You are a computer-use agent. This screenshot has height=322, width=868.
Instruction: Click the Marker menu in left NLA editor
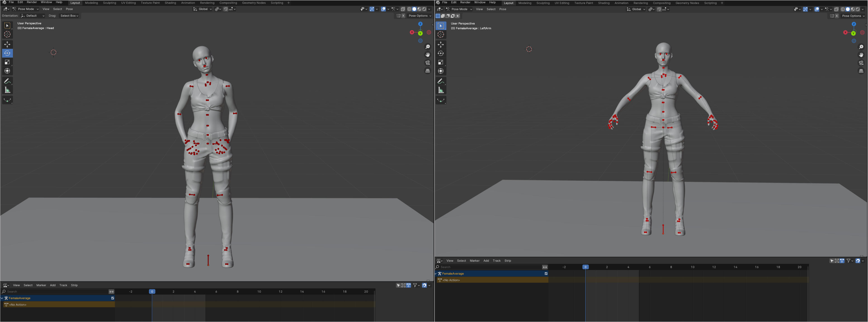pos(41,285)
